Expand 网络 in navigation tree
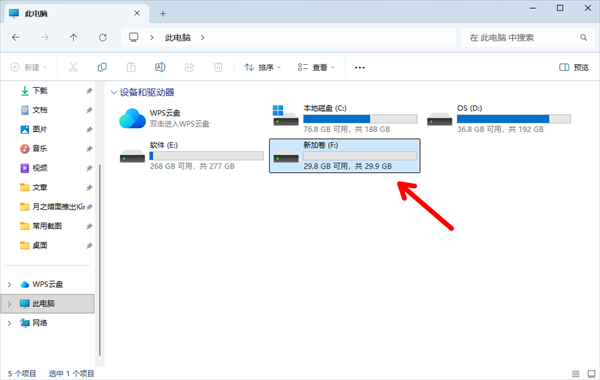Screen dimensions: 600x380 pyautogui.click(x=10, y=323)
